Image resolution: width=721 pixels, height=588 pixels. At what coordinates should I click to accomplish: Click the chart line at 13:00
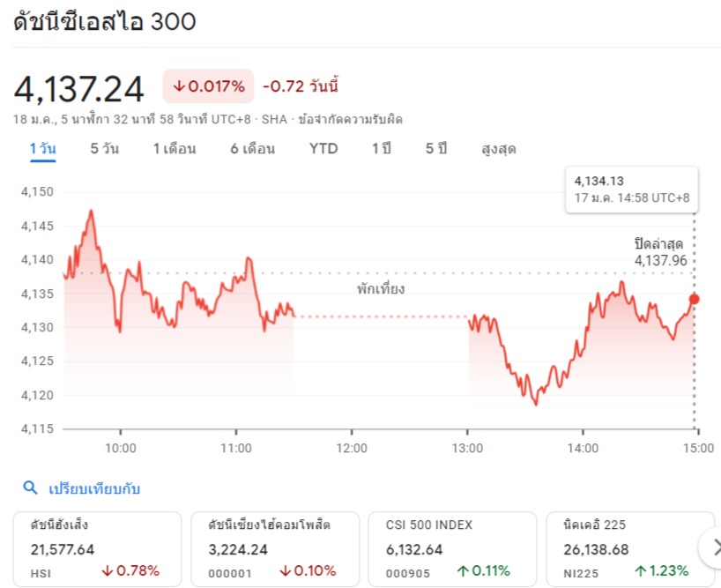click(x=469, y=319)
